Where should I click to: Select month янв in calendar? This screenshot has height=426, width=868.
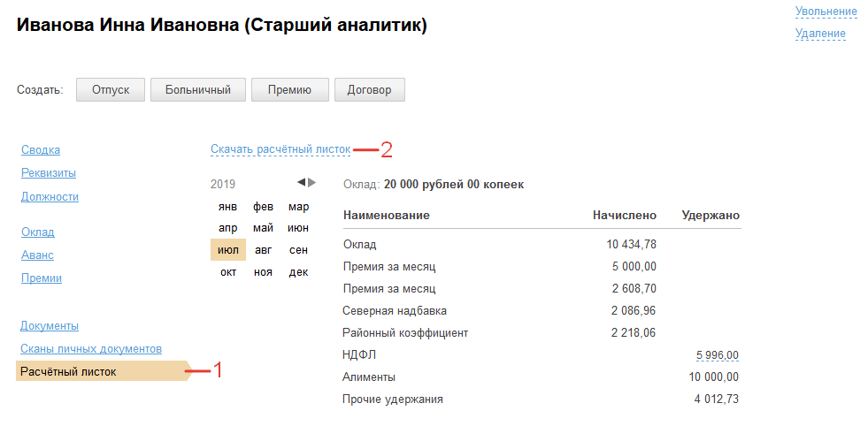[228, 207]
